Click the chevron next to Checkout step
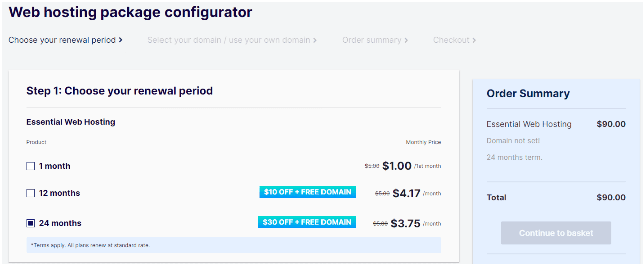The height and width of the screenshot is (267, 644). click(x=474, y=40)
